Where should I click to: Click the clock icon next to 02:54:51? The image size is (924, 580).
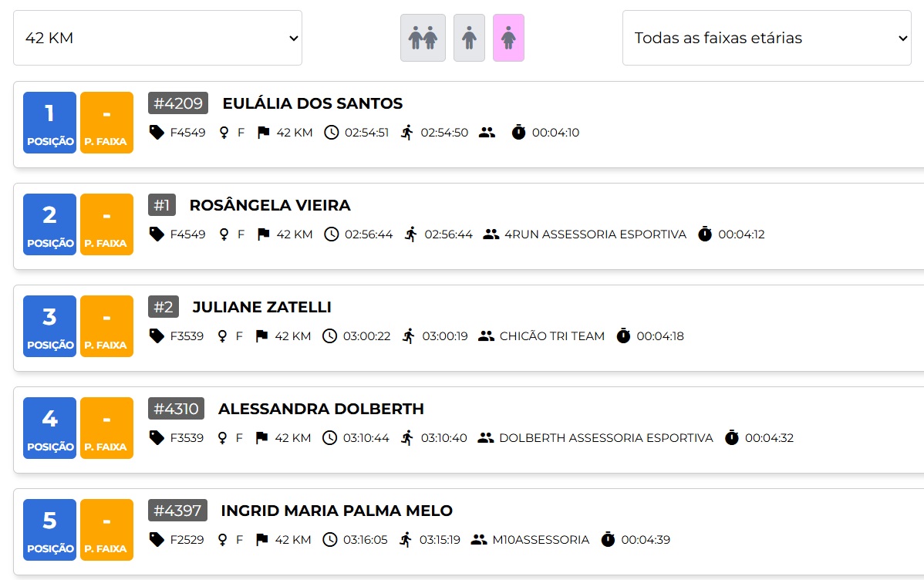click(x=332, y=133)
